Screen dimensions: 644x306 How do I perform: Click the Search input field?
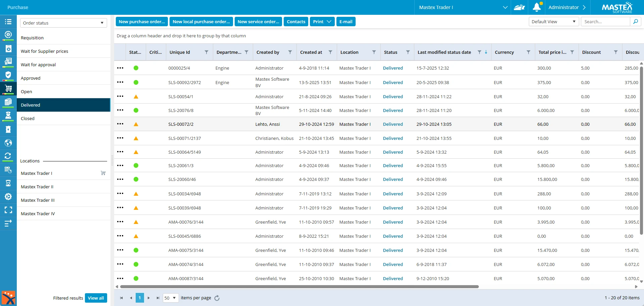[605, 22]
